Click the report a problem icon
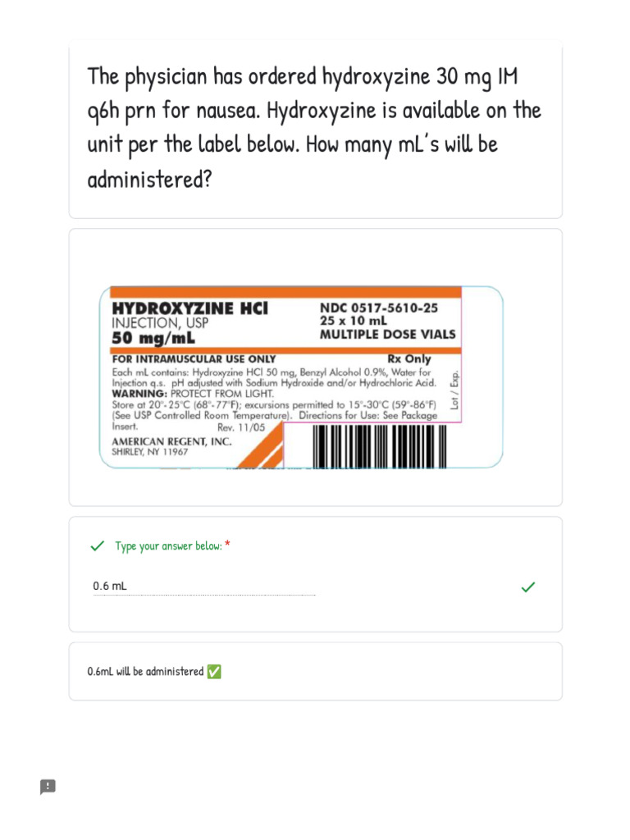630x840 pixels. (48, 787)
